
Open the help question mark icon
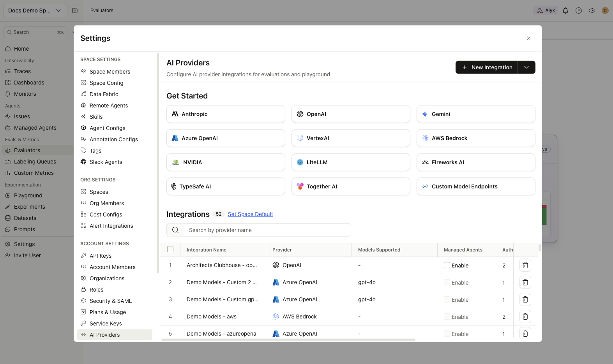[x=579, y=11]
